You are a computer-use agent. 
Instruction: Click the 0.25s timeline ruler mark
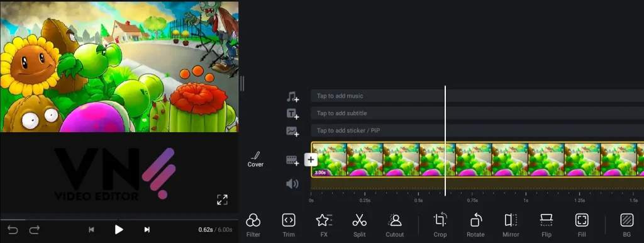click(x=365, y=201)
